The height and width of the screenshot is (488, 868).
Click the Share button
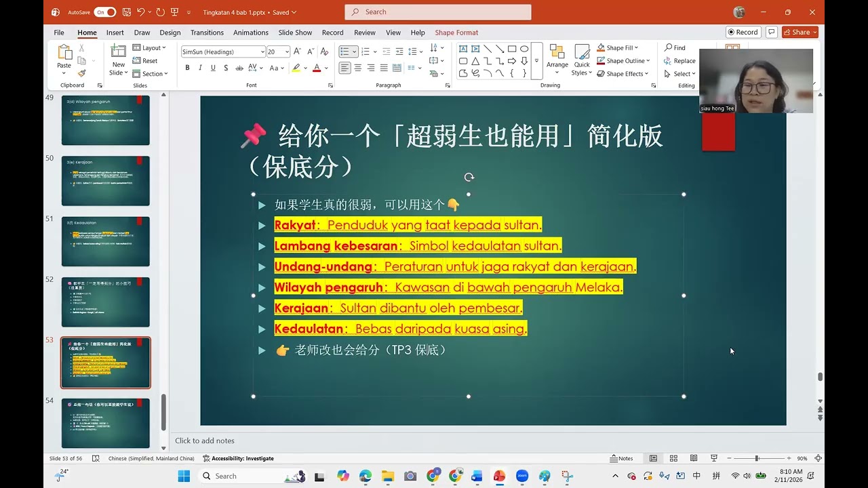[800, 32]
